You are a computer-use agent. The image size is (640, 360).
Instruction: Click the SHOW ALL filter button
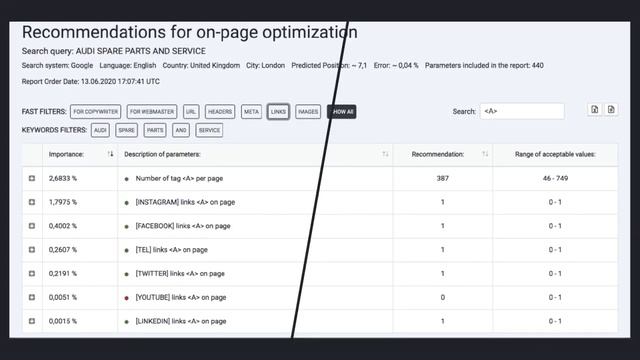click(x=342, y=111)
